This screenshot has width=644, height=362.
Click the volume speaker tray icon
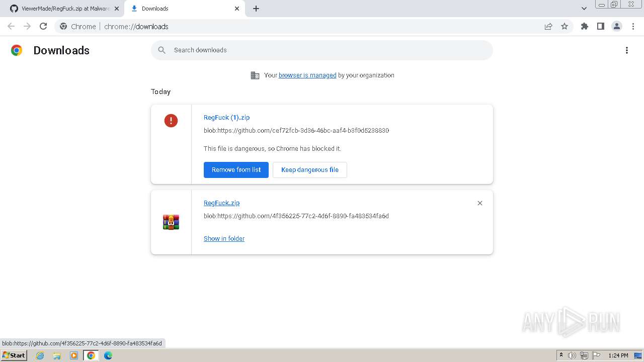[572, 355]
